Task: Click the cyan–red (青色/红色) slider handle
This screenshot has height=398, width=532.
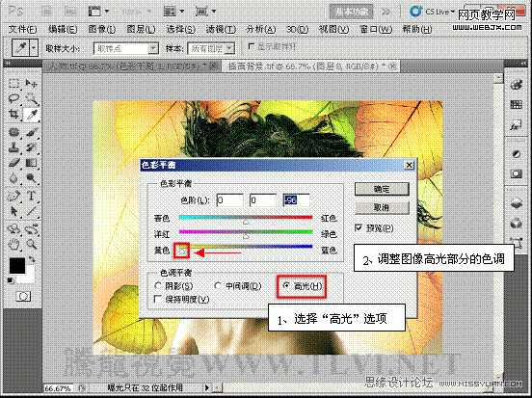Action: click(x=246, y=222)
